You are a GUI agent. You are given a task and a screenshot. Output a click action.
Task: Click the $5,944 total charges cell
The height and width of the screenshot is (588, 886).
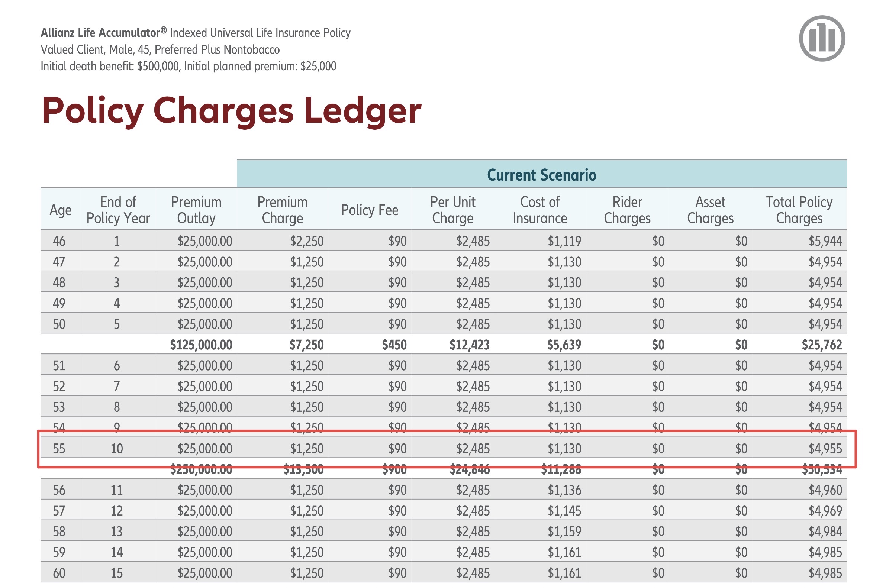825,241
